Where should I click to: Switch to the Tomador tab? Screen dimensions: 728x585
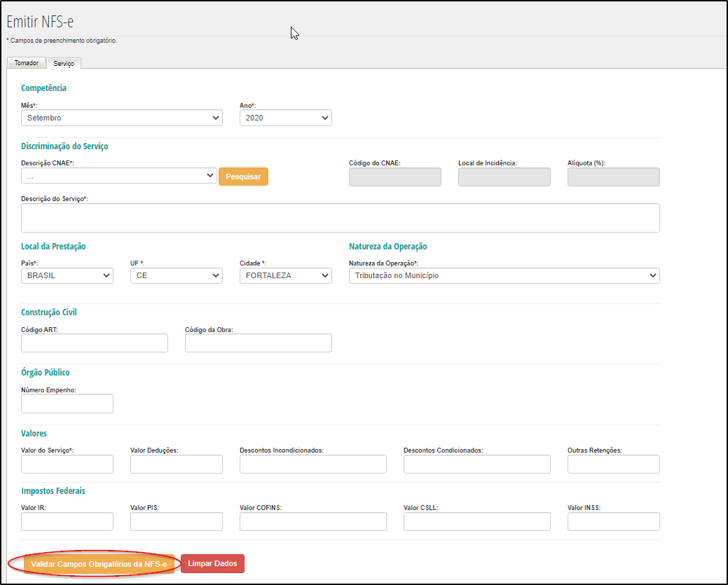click(27, 62)
